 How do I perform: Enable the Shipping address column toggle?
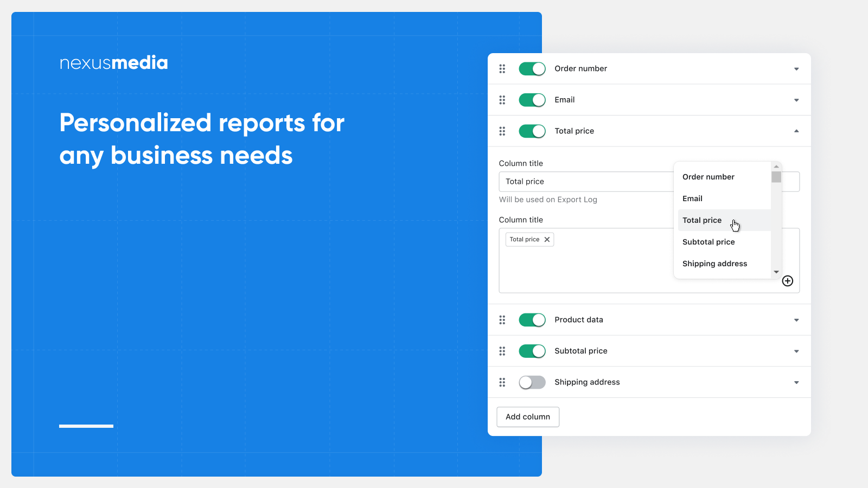tap(532, 382)
